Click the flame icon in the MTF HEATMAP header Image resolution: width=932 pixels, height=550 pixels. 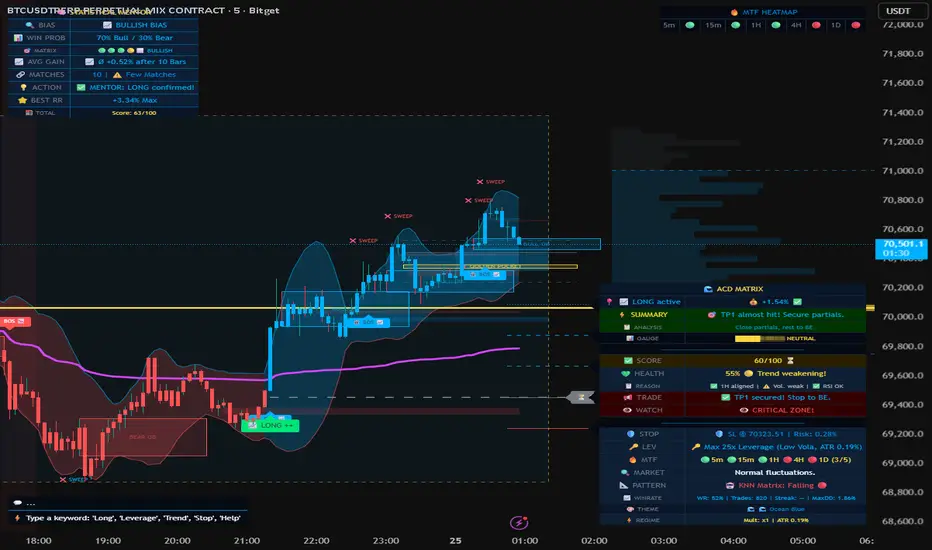coord(734,12)
